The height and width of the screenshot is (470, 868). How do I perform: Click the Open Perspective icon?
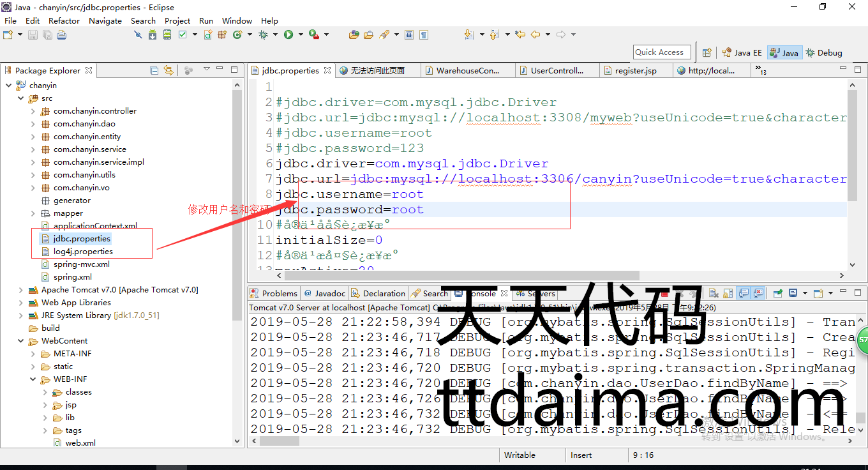tap(707, 53)
